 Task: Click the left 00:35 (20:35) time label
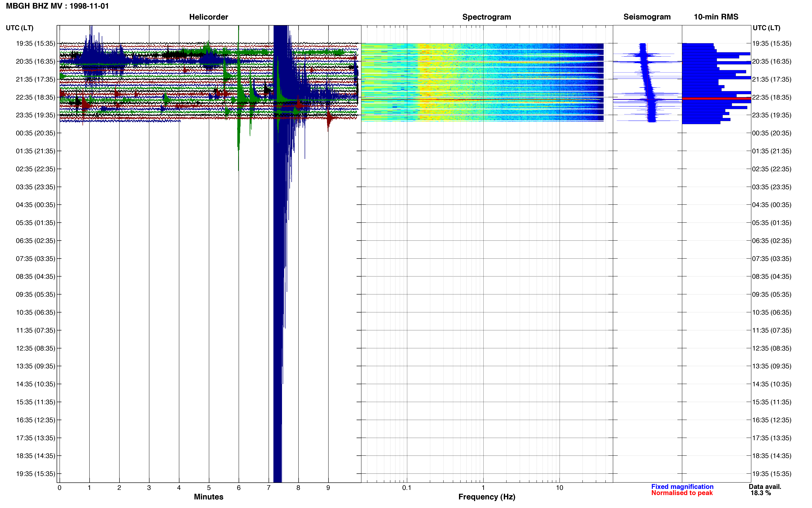pyautogui.click(x=36, y=133)
